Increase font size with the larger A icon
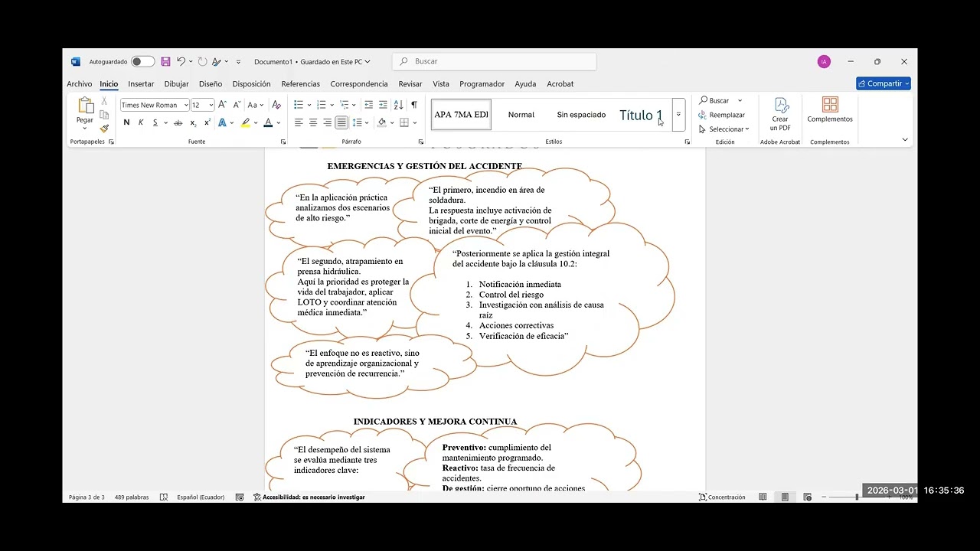 [222, 105]
